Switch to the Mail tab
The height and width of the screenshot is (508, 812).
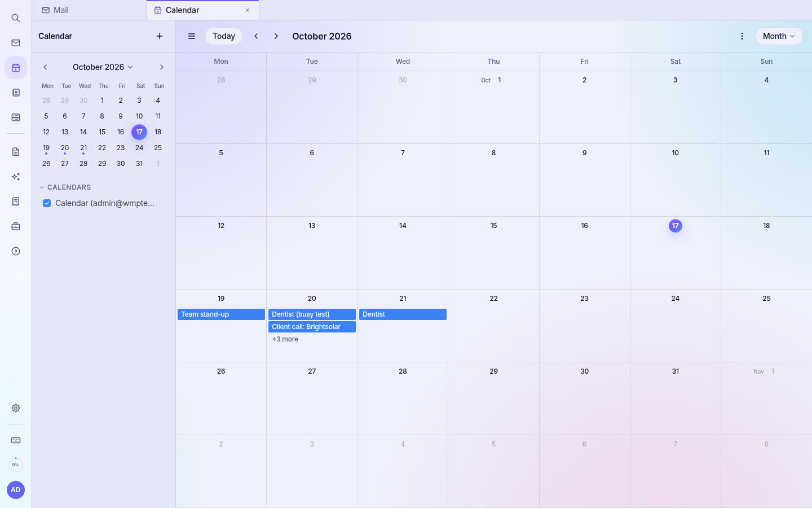coord(90,10)
